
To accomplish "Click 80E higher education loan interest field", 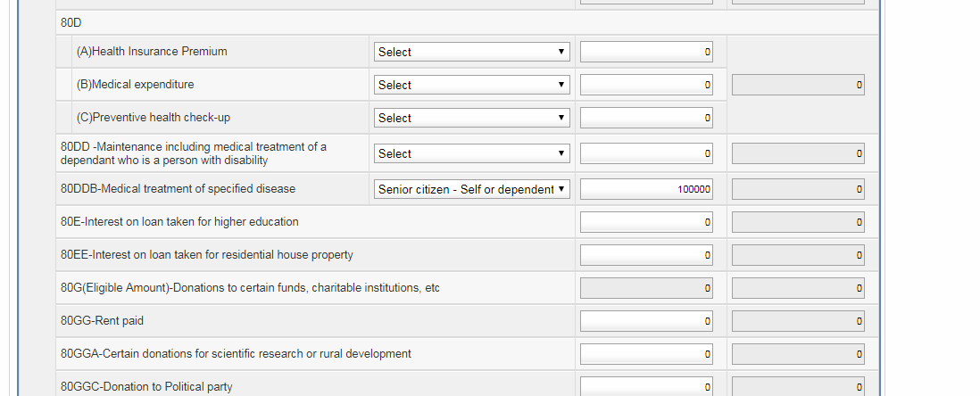I will [x=646, y=222].
